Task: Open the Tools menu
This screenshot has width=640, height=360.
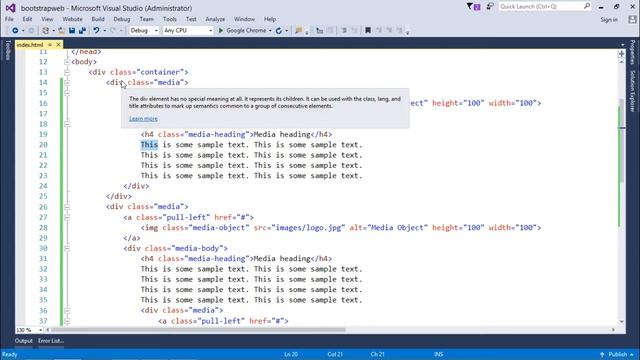Action: [x=169, y=19]
